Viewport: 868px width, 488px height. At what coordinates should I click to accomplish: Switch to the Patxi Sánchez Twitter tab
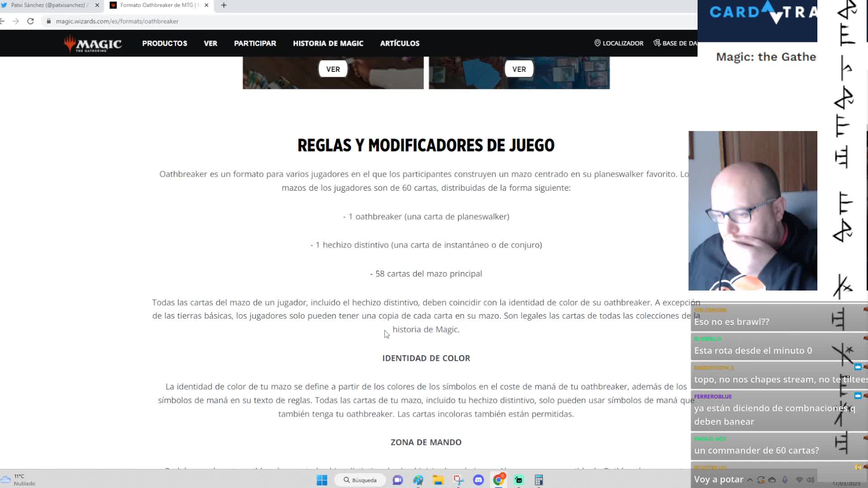(49, 5)
